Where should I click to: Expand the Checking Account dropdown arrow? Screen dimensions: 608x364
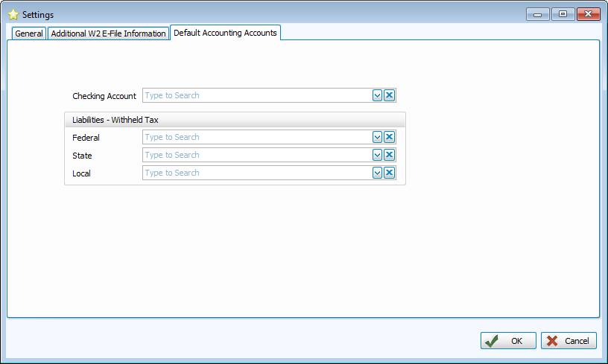377,95
